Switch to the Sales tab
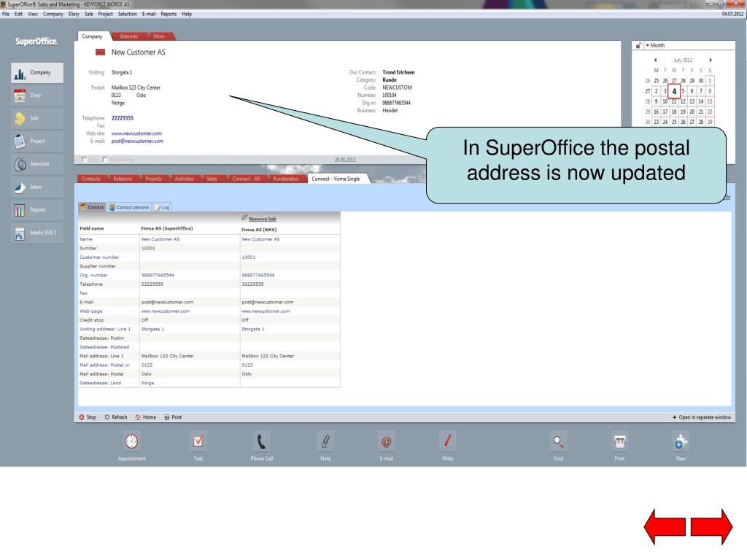Screen dimensions: 747x560 (212, 179)
